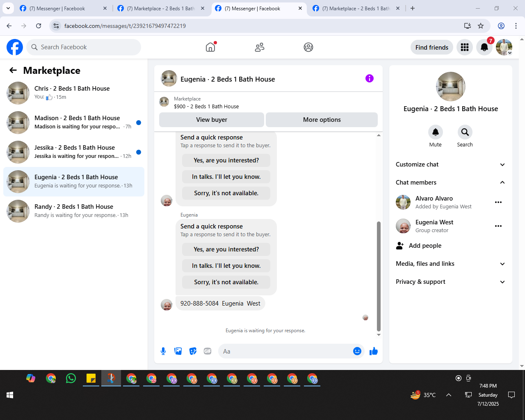Click the Search Facebook field
The width and height of the screenshot is (525, 420).
(x=84, y=47)
